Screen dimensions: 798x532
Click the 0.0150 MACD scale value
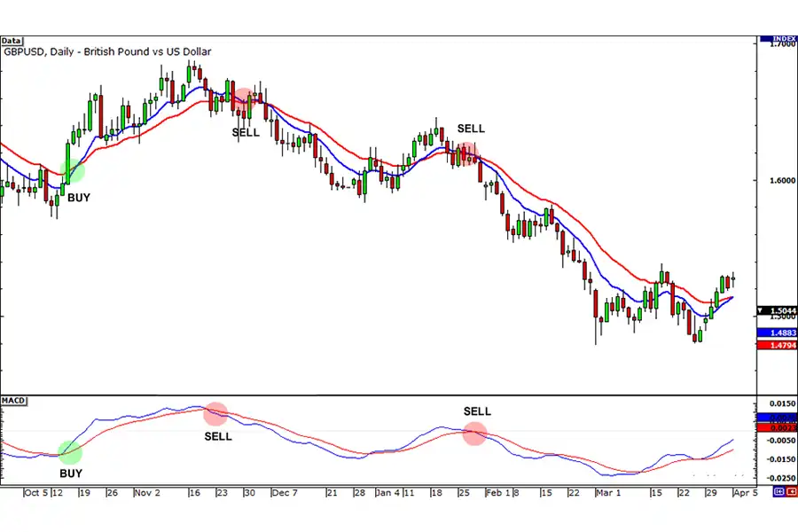coord(782,403)
